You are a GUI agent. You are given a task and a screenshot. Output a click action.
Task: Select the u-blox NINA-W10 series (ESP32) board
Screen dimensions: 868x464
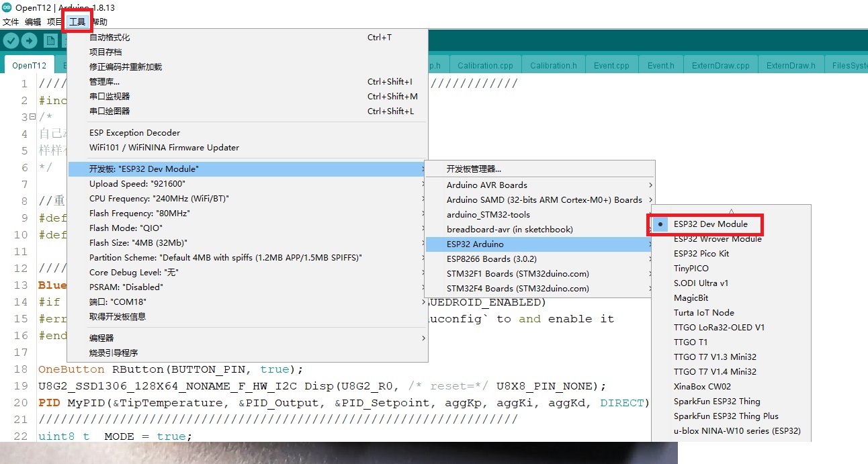732,431
